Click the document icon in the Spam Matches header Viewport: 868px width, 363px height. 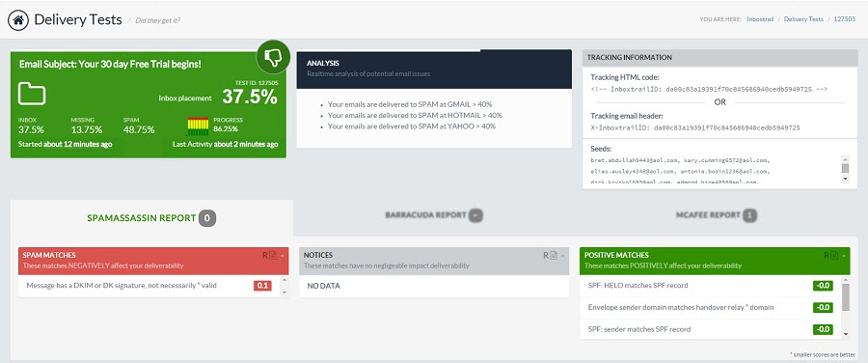pos(274,256)
